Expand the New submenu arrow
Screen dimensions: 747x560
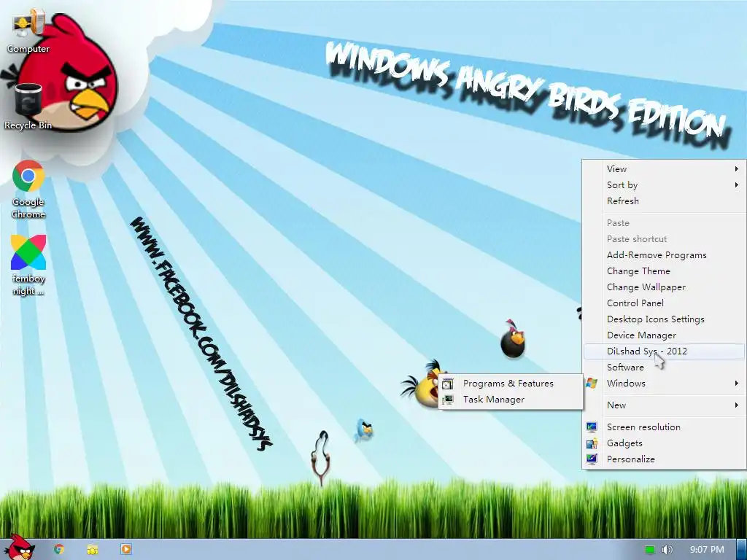[x=737, y=405]
